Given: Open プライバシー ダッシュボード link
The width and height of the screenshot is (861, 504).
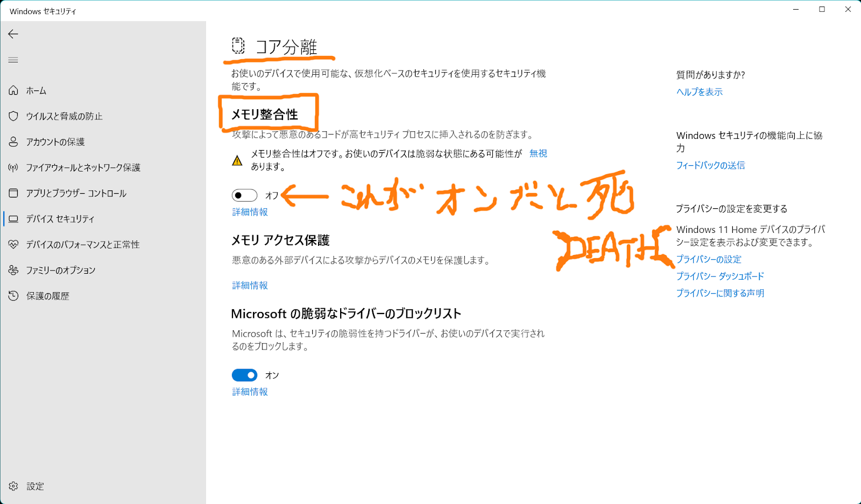Looking at the screenshot, I should pos(720,276).
